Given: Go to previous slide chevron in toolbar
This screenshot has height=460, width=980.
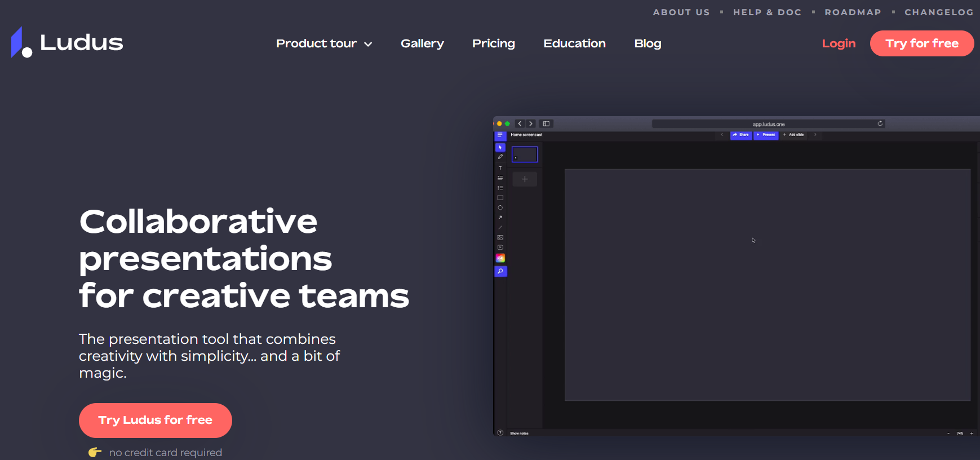Looking at the screenshot, I should click(x=722, y=135).
